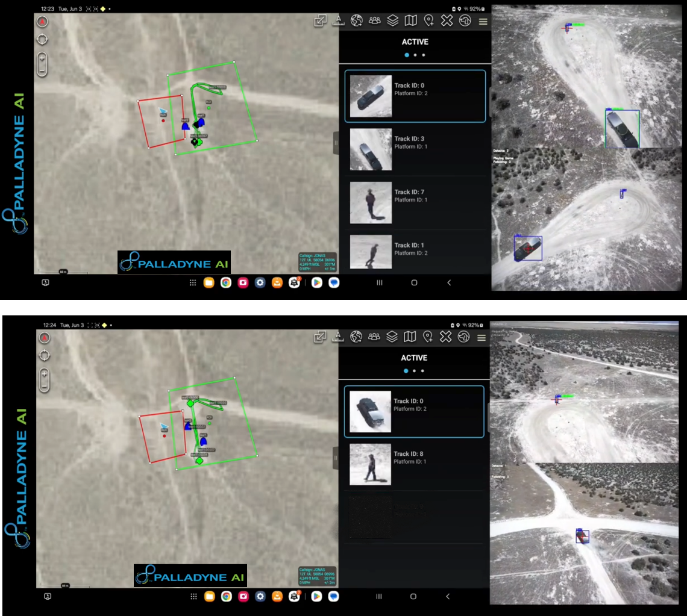687x616 pixels.
Task: Switch to third page dot under bottom ACTIVE
Action: 422,371
